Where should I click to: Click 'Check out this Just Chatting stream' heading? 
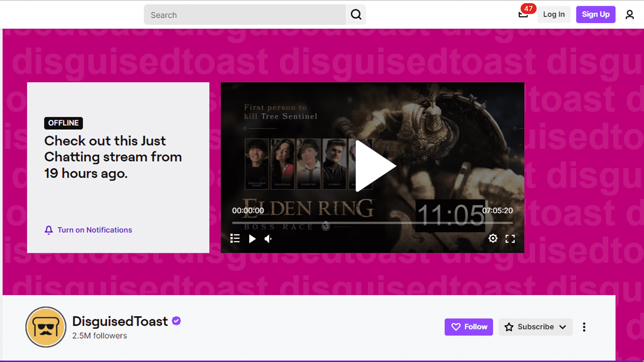point(113,157)
